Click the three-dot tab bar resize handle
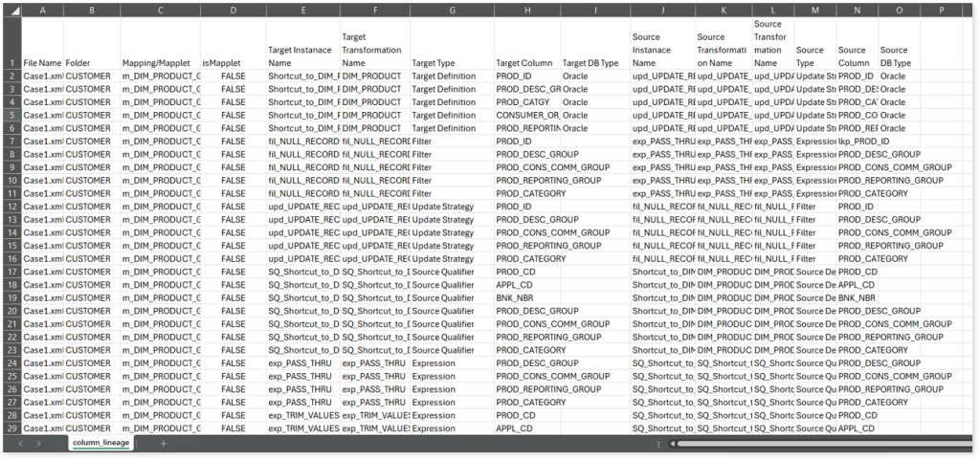 tap(658, 444)
